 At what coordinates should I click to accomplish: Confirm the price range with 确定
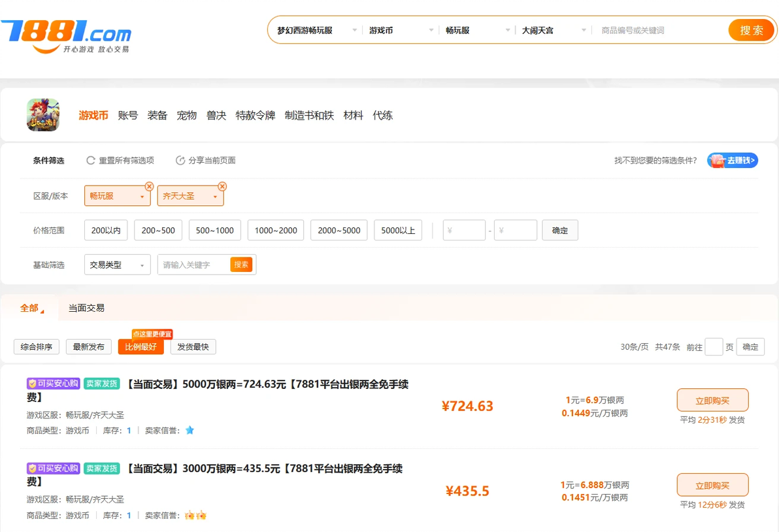(x=560, y=230)
